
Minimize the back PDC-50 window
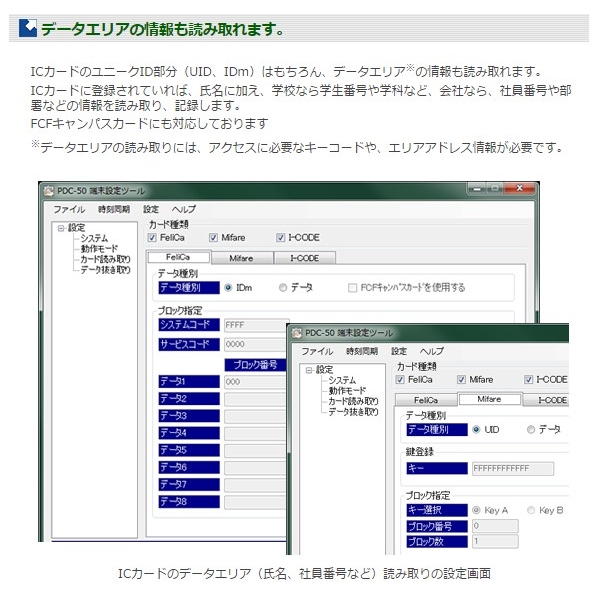tap(477, 188)
